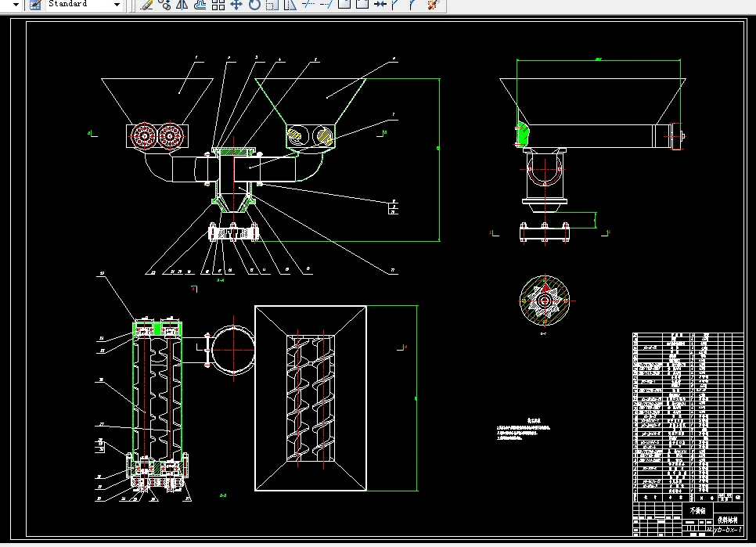This screenshot has height=547, width=756.
Task: Select the Copy objects tool
Action: click(x=164, y=5)
